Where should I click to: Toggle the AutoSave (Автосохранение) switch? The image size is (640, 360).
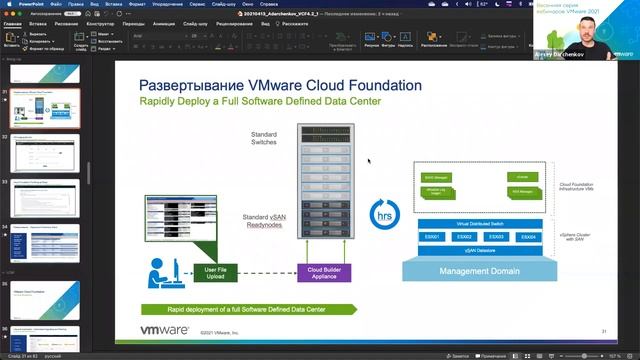72,13
